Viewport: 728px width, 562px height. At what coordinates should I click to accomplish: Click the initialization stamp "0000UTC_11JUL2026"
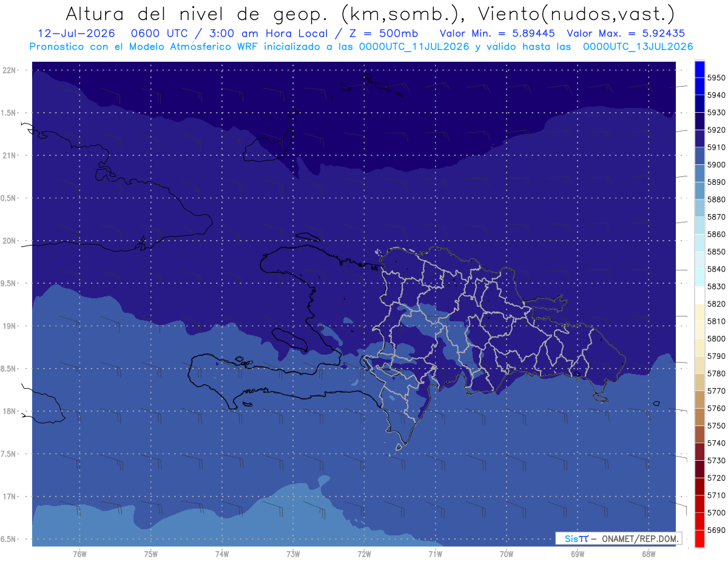point(414,46)
